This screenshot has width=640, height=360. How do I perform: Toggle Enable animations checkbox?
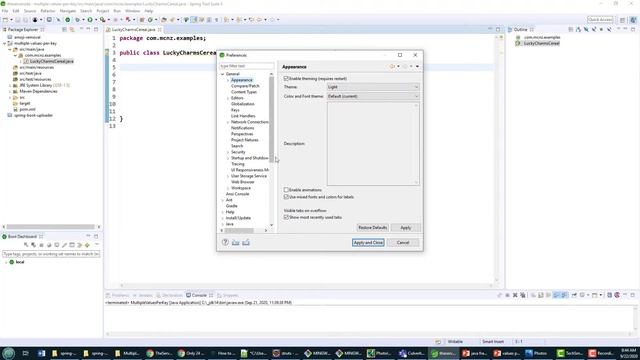[x=286, y=190]
